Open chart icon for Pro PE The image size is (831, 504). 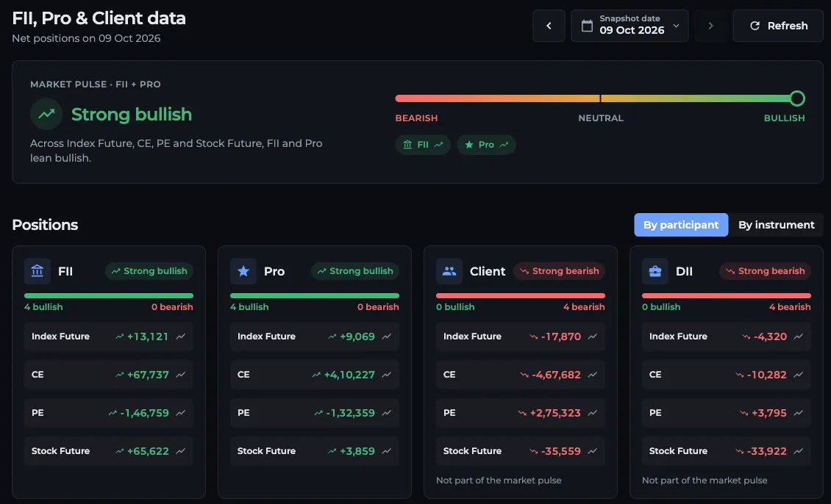point(386,413)
